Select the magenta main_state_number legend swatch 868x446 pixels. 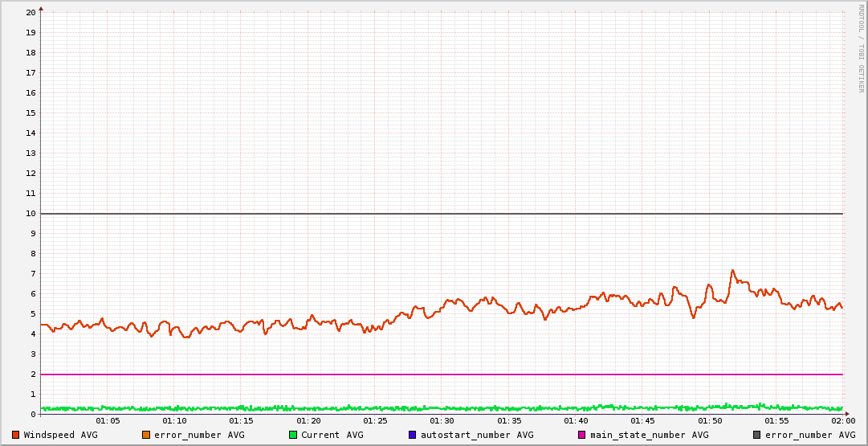click(582, 435)
